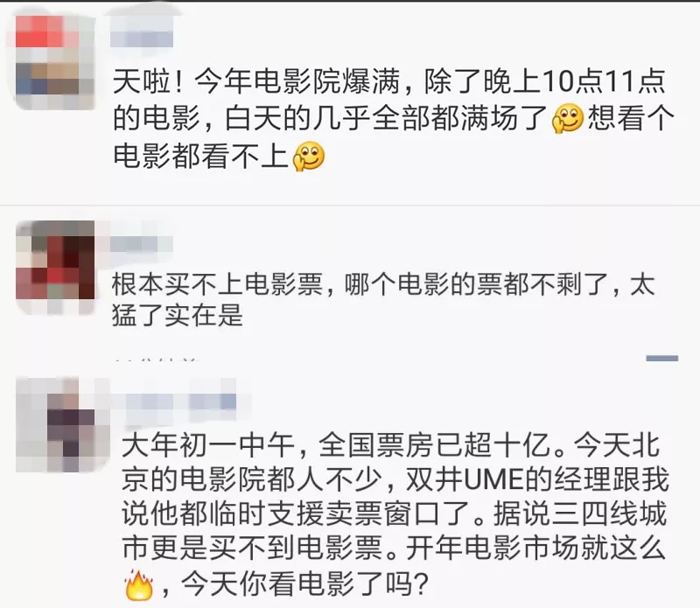Open the blurred username above 大年初一中午 post
This screenshot has height=608, width=700.
coord(181,402)
